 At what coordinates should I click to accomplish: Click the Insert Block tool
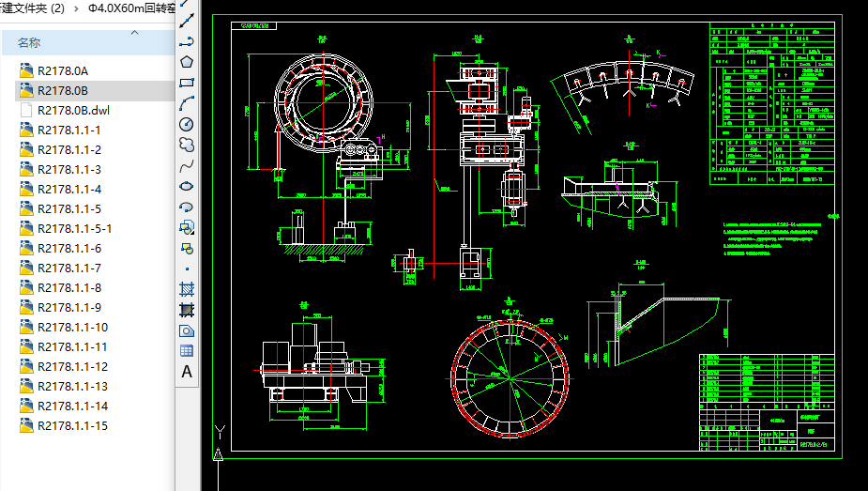[x=187, y=227]
